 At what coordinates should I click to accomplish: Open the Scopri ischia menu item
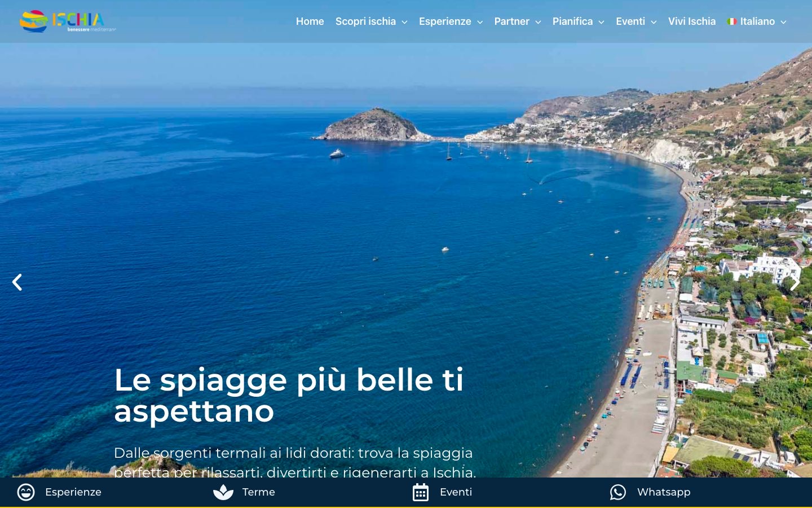tap(365, 21)
